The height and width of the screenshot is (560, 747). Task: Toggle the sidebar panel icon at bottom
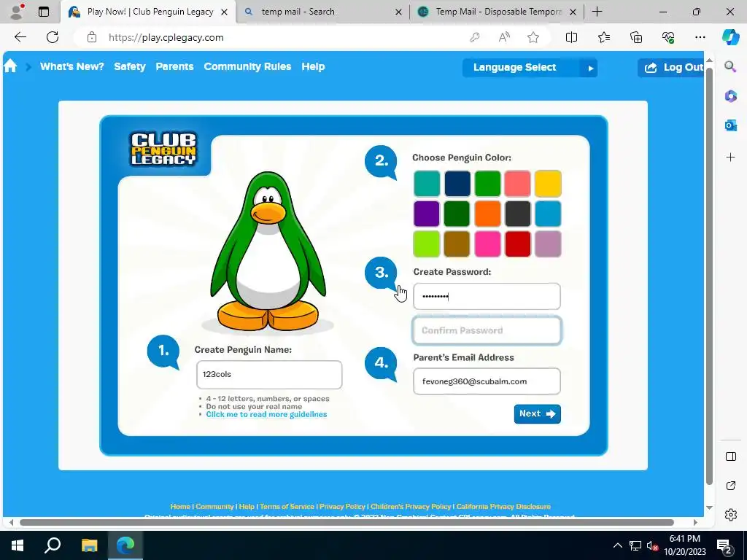coord(730,456)
